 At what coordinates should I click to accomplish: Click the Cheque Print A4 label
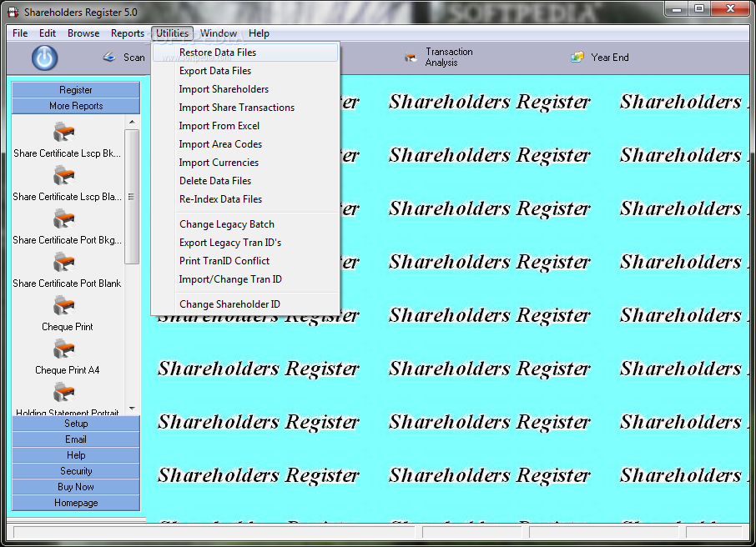[x=68, y=370]
